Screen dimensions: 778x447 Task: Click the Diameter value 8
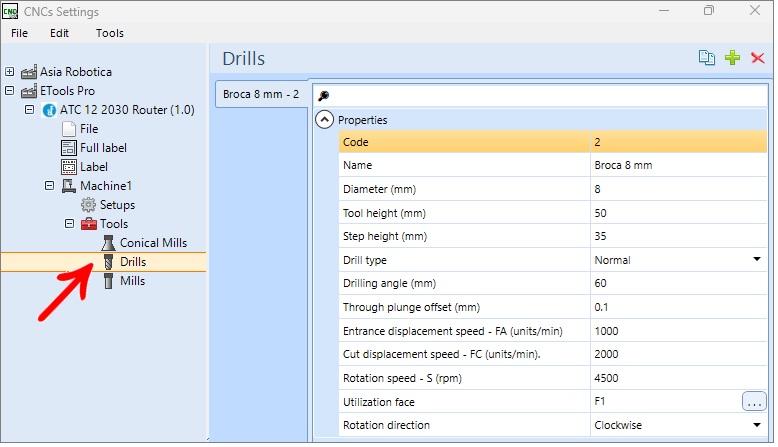(x=678, y=189)
